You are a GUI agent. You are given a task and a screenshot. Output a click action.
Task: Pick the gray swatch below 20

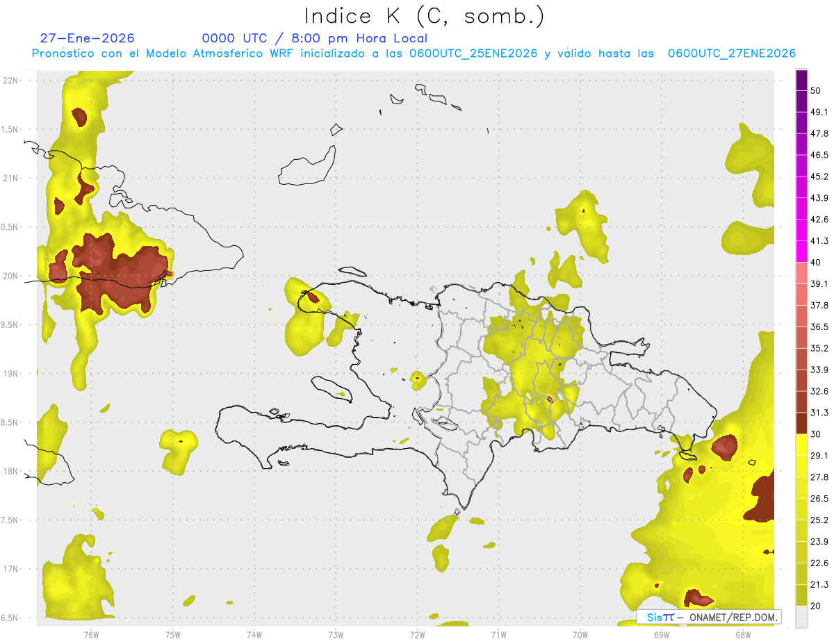(801, 616)
